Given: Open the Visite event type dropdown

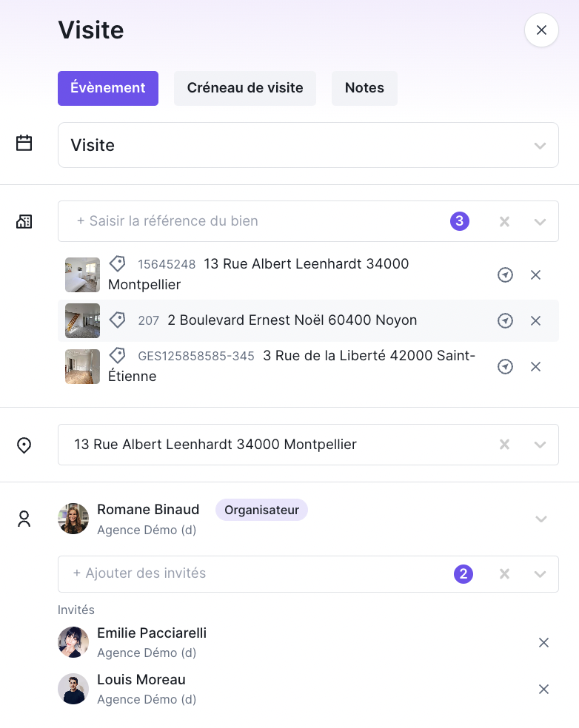Looking at the screenshot, I should tap(308, 145).
